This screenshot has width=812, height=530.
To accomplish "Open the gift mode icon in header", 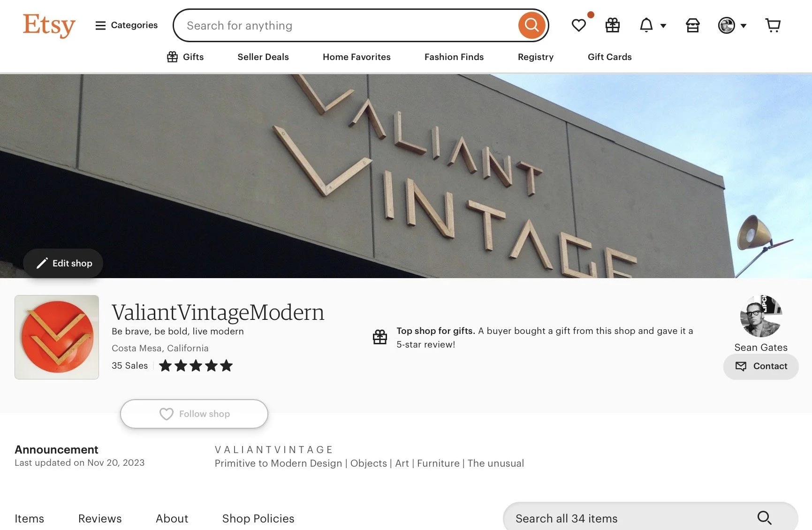I will (612, 25).
